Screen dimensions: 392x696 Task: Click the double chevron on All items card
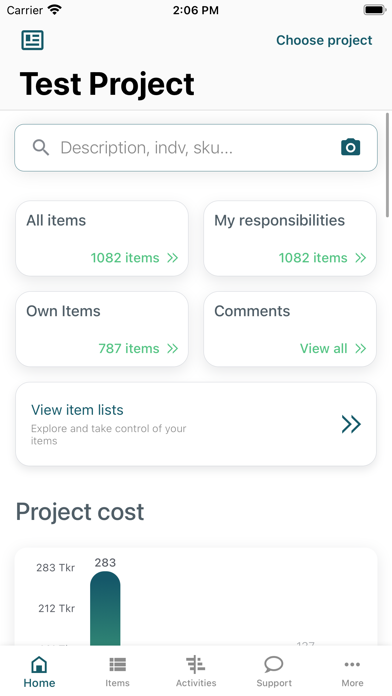click(172, 258)
